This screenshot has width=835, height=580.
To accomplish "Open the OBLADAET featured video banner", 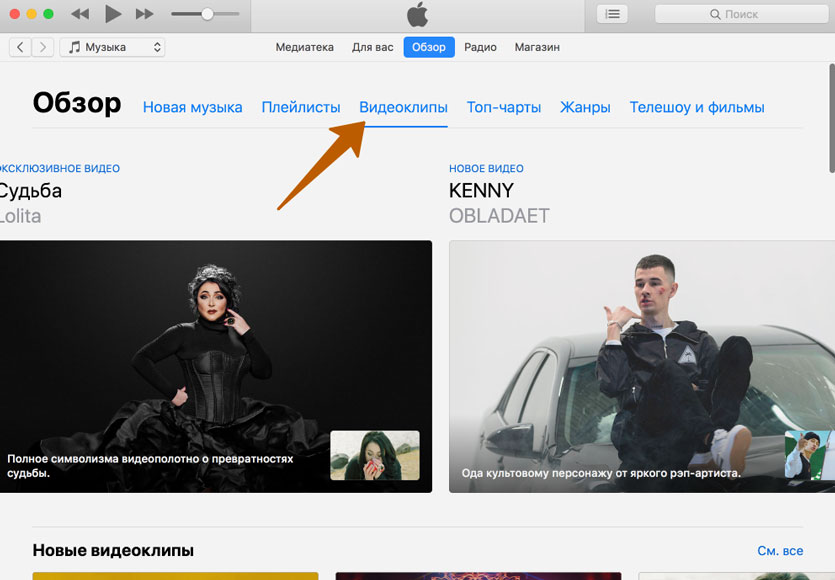I will [642, 366].
